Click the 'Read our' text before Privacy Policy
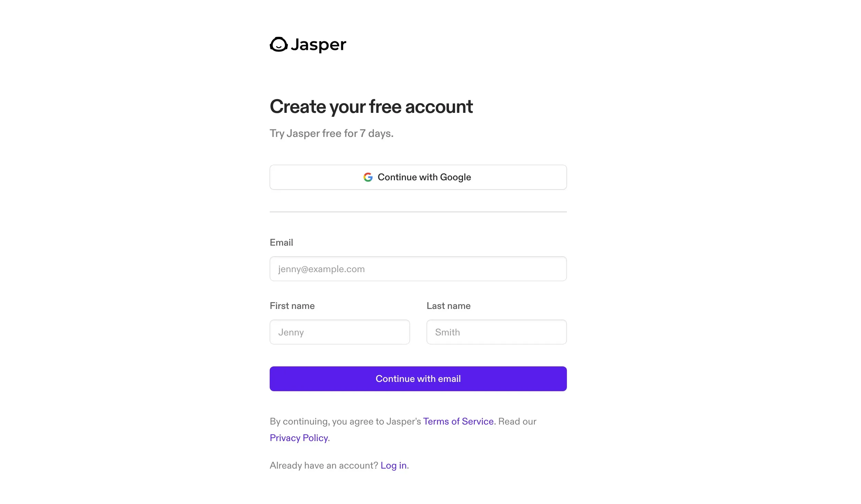Screen dimensions: 861x504 (x=517, y=421)
